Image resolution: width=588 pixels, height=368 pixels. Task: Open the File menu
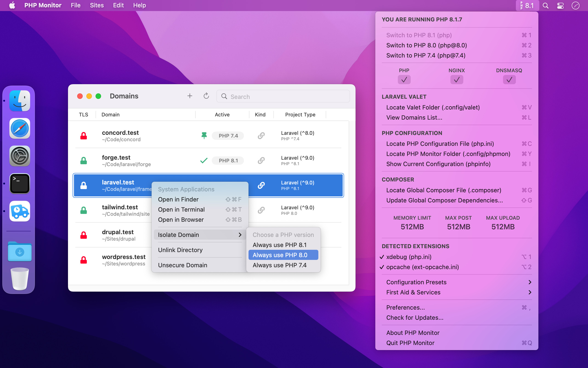76,5
